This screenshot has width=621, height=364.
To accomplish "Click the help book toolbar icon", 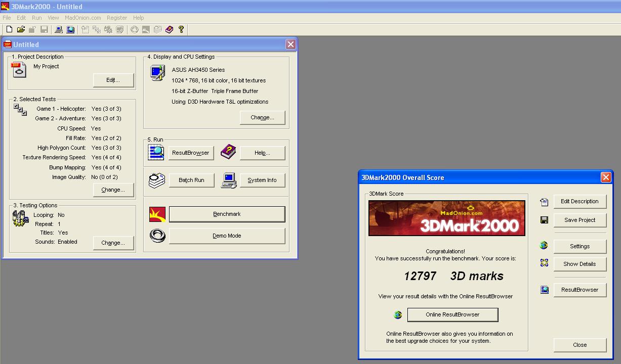I will point(169,30).
